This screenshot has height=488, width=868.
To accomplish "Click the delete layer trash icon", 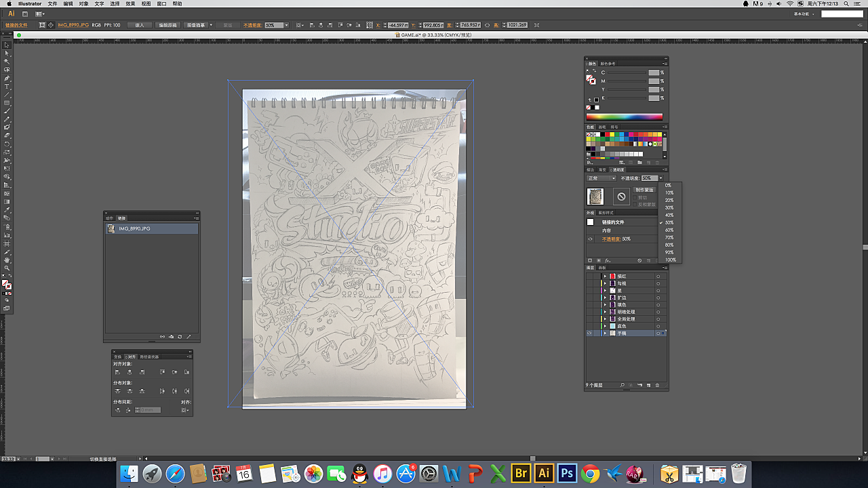I will tap(657, 385).
